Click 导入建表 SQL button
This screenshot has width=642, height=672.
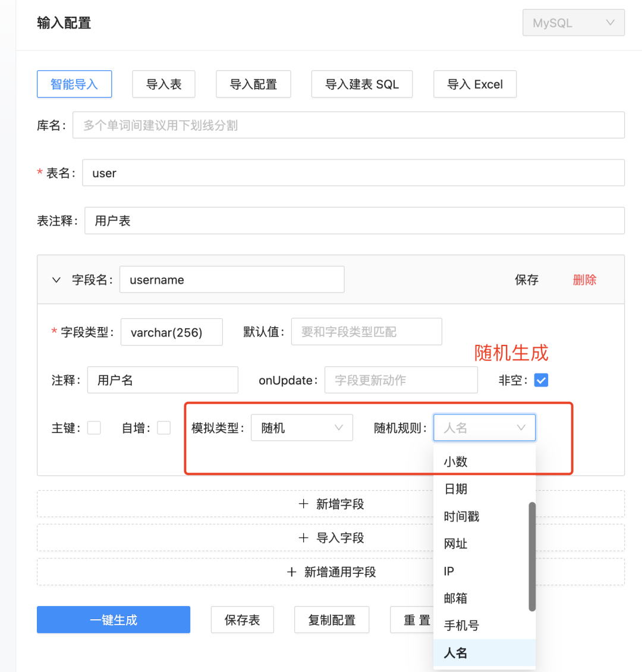tap(361, 84)
